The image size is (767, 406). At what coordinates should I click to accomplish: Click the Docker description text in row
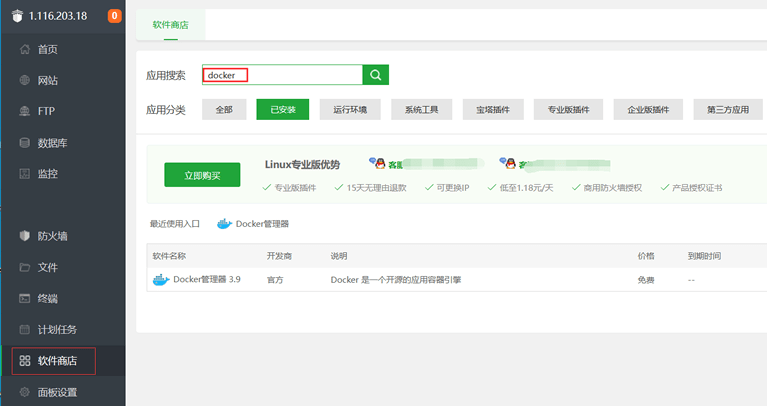pyautogui.click(x=396, y=280)
